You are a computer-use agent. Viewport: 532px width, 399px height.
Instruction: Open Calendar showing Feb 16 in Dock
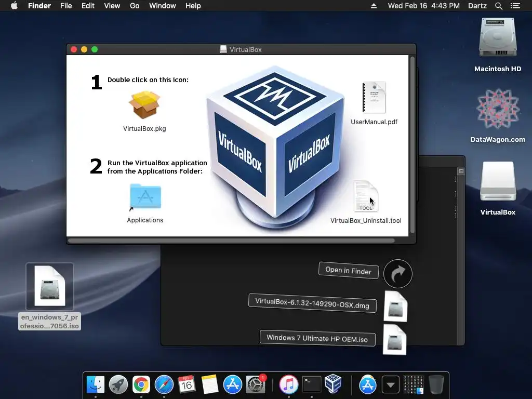[x=187, y=384]
